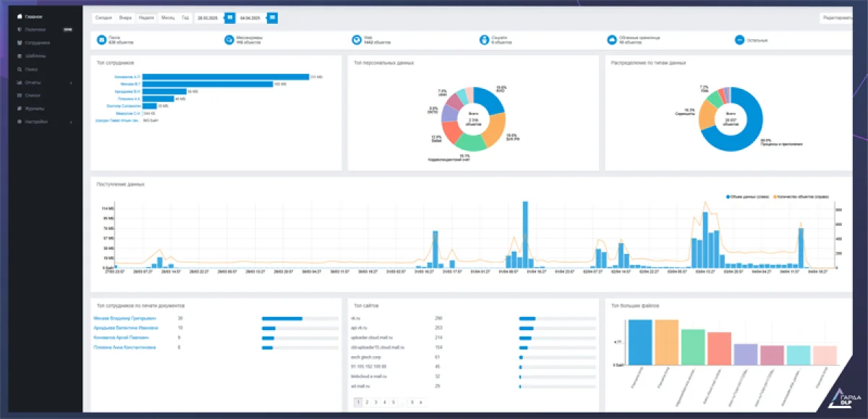
Task: Click the Web globe icon
Action: point(357,41)
